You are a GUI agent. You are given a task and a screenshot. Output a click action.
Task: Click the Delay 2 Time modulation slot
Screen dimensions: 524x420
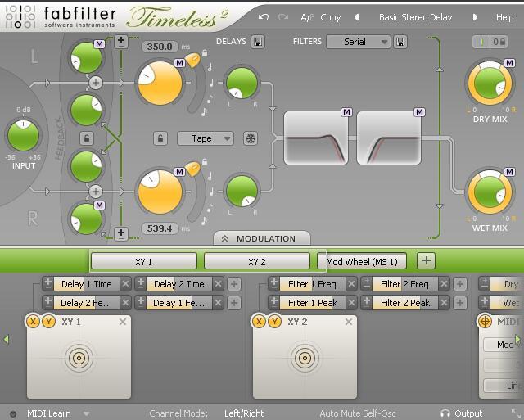(x=178, y=284)
